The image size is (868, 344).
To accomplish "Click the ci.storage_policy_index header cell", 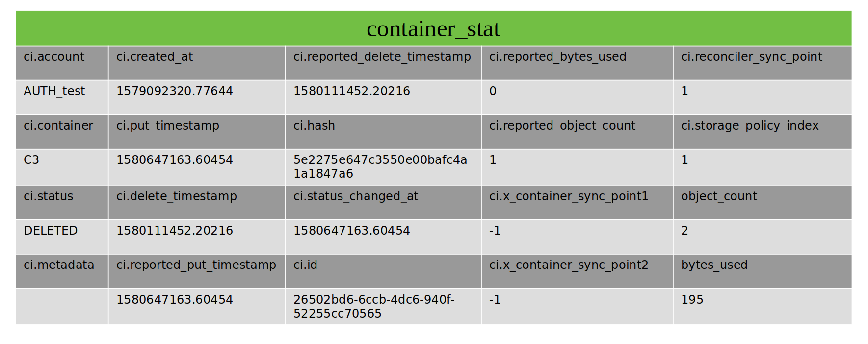I will (749, 126).
